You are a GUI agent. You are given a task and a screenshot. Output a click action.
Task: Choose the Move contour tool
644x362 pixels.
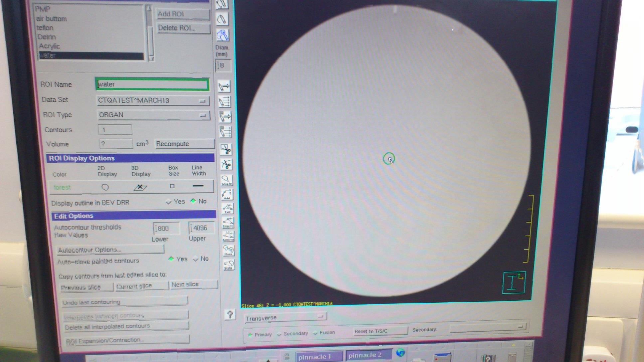[x=228, y=250]
